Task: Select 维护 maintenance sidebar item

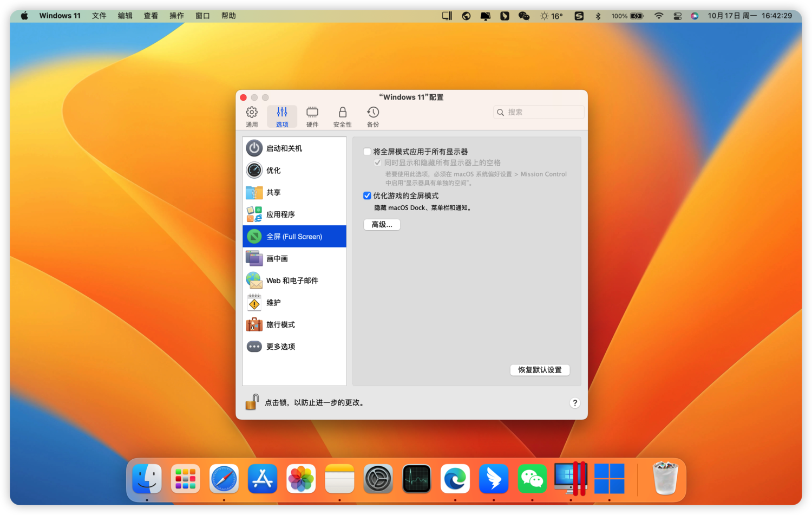Action: pyautogui.click(x=294, y=303)
